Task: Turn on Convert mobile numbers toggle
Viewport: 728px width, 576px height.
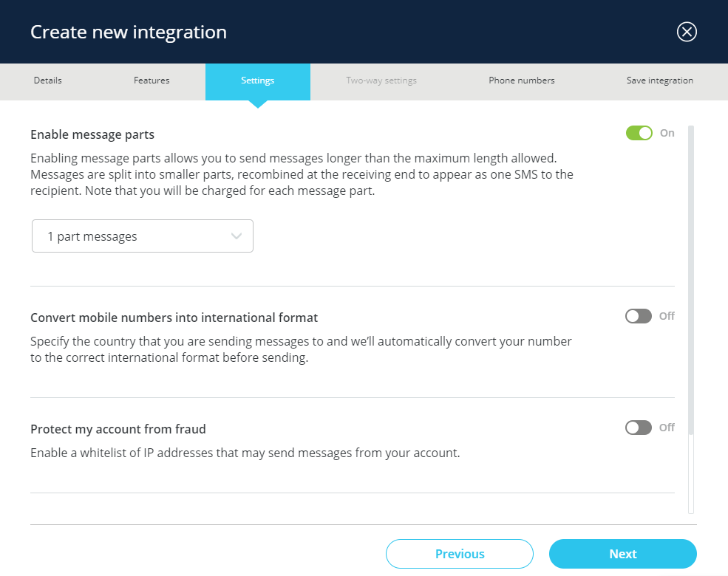Action: click(639, 316)
